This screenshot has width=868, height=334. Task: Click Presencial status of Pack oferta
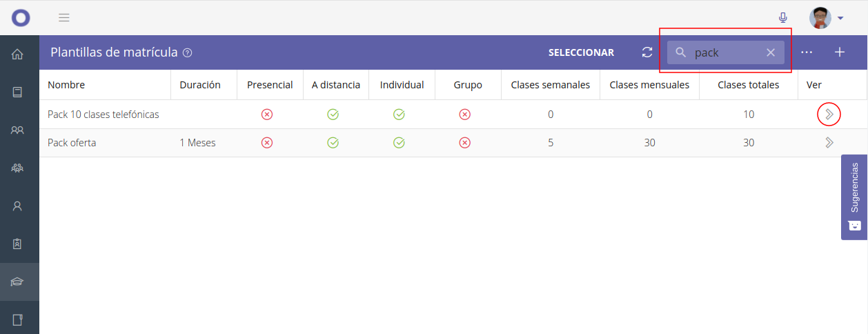point(267,143)
